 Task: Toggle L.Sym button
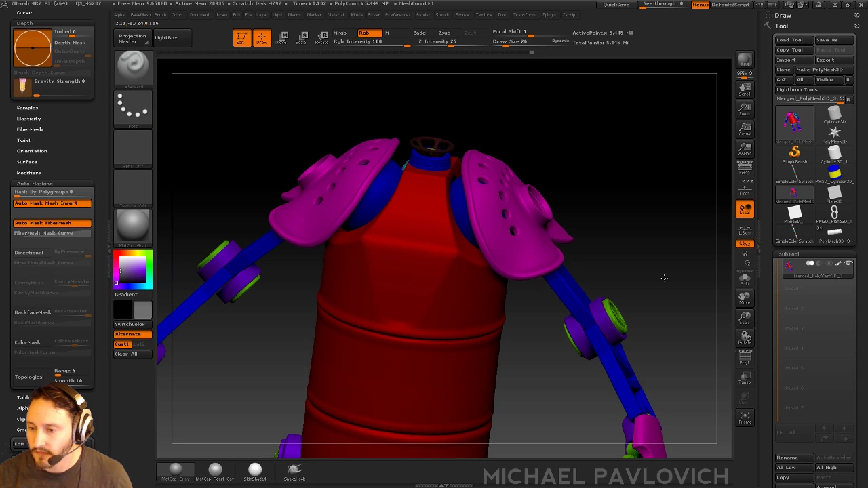click(x=745, y=230)
